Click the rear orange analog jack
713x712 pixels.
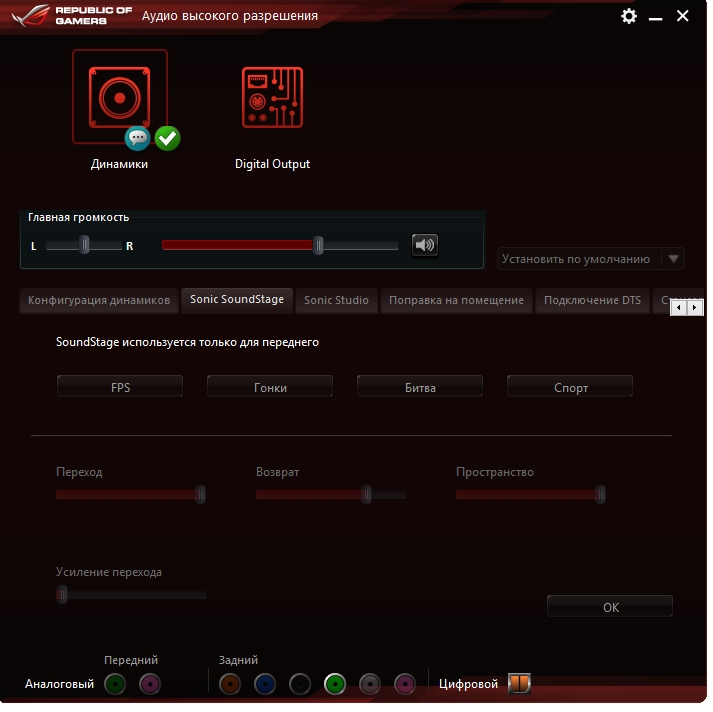pyautogui.click(x=230, y=684)
